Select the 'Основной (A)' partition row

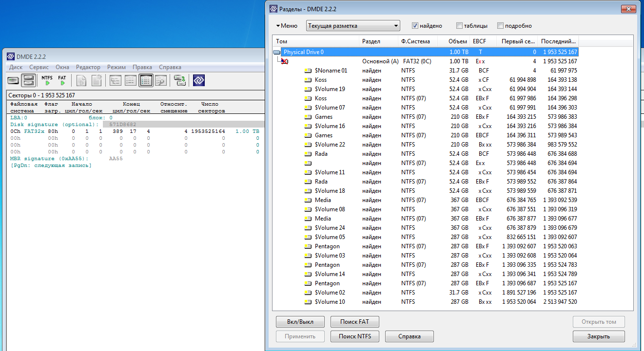tap(426, 61)
